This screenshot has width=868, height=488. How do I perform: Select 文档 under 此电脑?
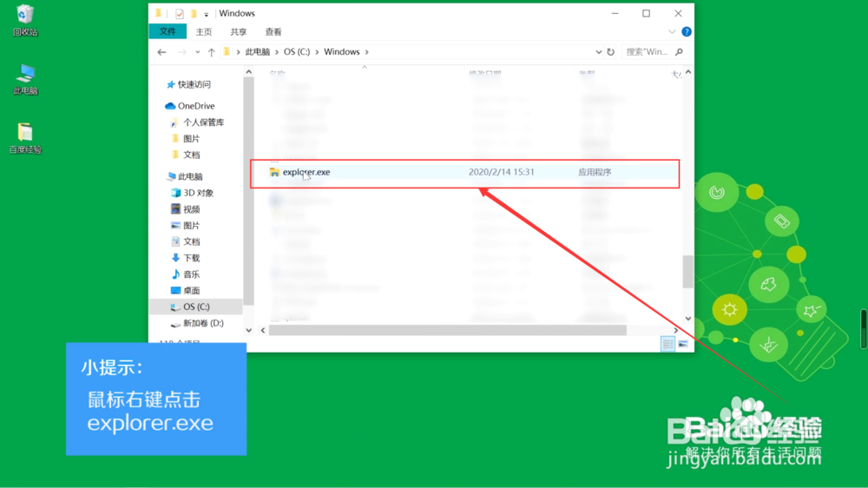point(186,241)
